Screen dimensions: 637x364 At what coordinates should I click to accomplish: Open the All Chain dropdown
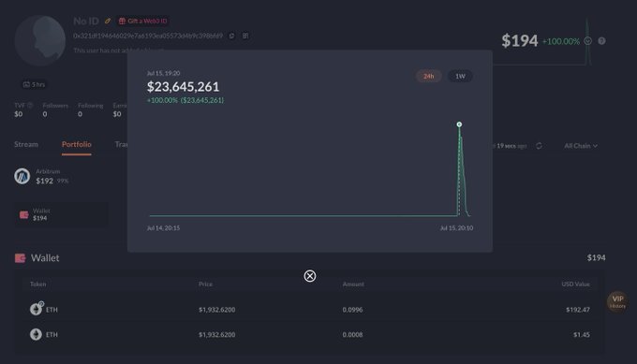pos(581,146)
